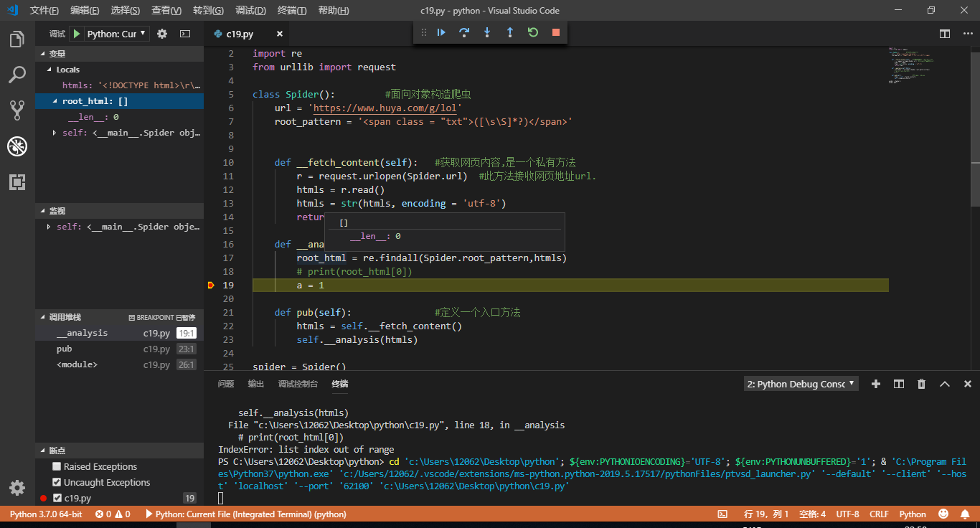Click the editor minimap overview
This screenshot has width=980, height=528.
click(929, 66)
